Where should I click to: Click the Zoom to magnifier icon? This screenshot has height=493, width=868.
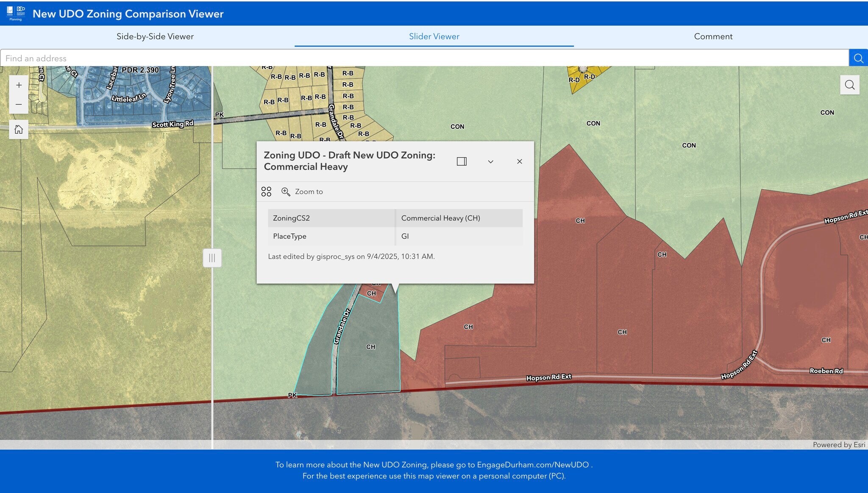(286, 192)
